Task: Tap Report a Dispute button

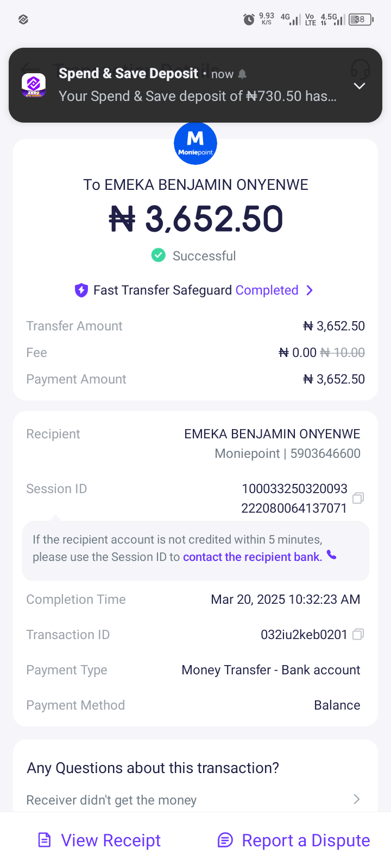Action: tap(293, 840)
